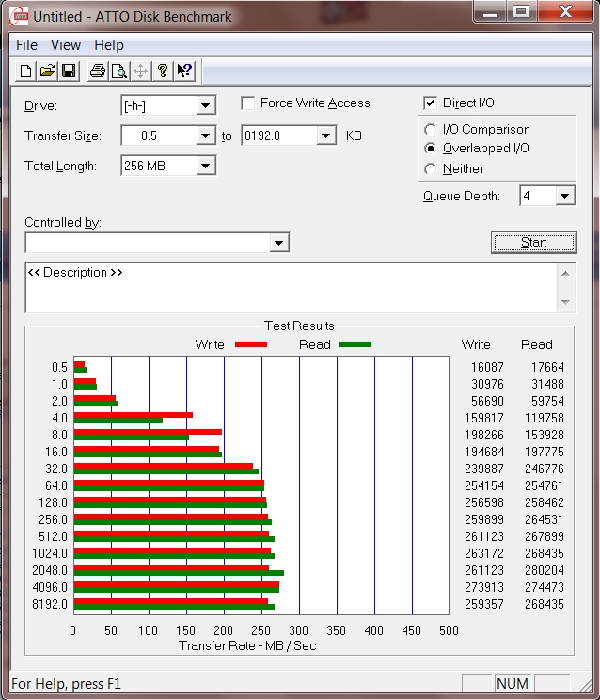Select the Neither radio button

[x=430, y=169]
